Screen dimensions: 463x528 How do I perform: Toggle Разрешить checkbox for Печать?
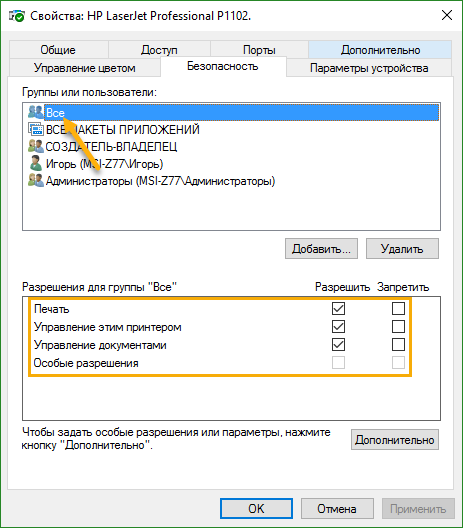point(338,308)
